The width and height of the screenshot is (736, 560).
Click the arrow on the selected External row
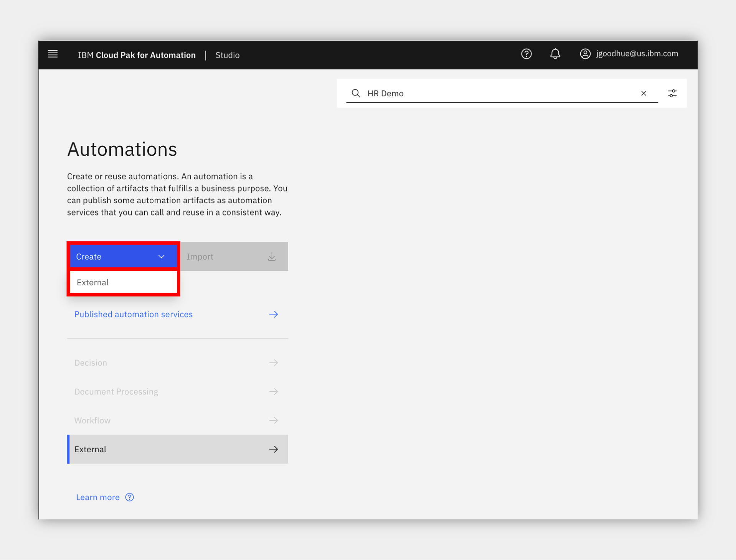pos(274,449)
